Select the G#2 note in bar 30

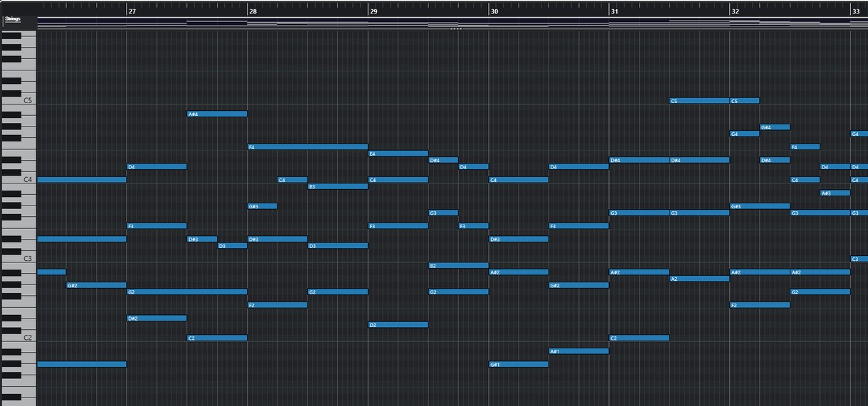click(578, 285)
